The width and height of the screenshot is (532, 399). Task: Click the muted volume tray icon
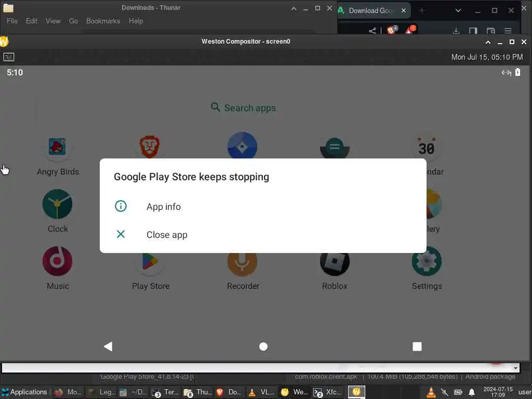444,393
